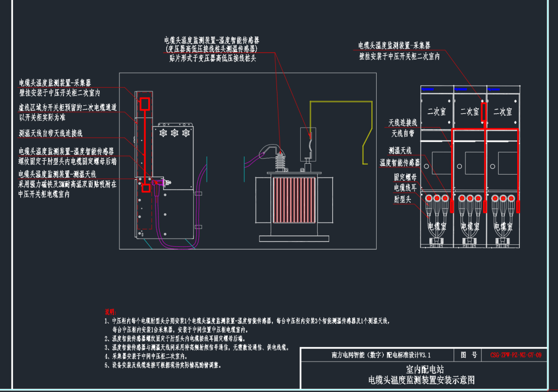
Task: Select the leftmost 电缆室 label
Action: [437, 226]
